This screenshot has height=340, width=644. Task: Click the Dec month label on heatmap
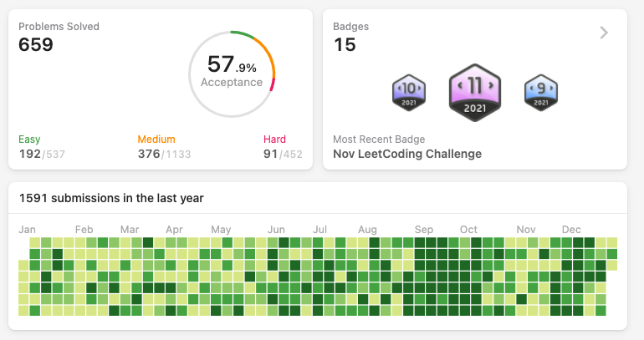click(x=571, y=230)
